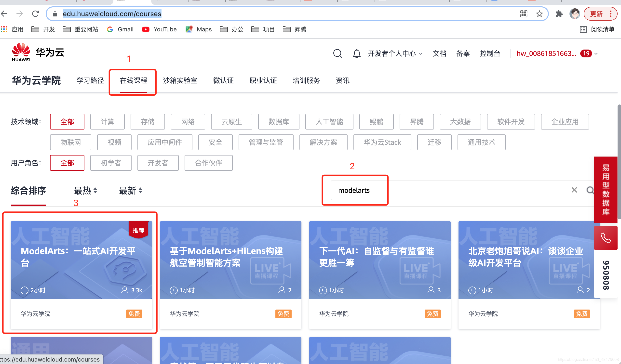
Task: Click the Huawei Cloud logo
Action: coord(38,52)
